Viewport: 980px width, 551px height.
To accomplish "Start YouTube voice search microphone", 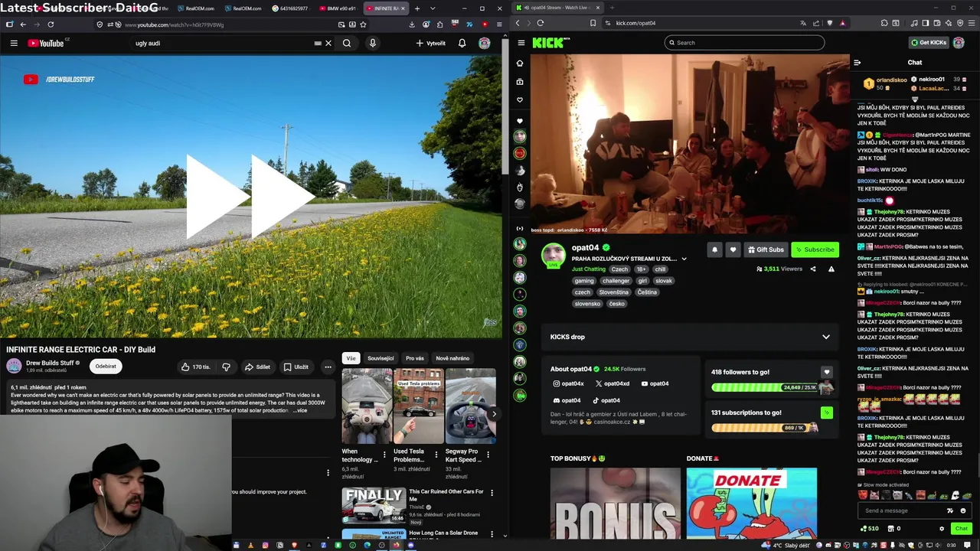I will 373,43.
